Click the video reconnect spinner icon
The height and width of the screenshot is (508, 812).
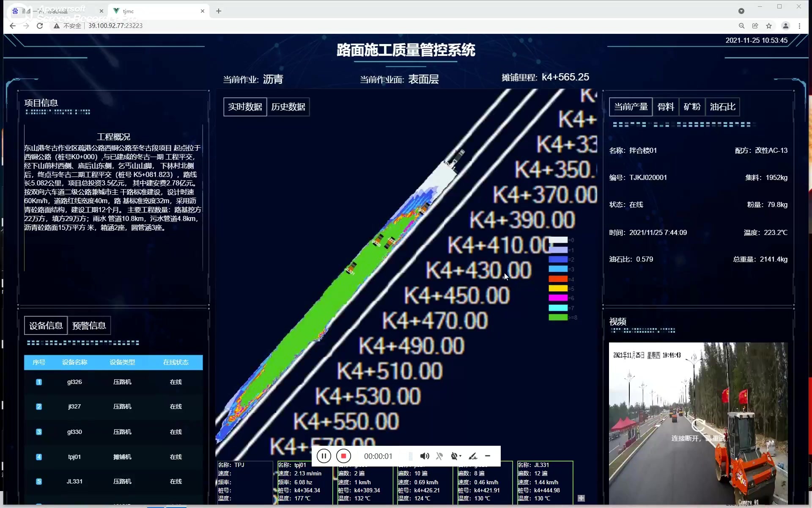(x=698, y=425)
